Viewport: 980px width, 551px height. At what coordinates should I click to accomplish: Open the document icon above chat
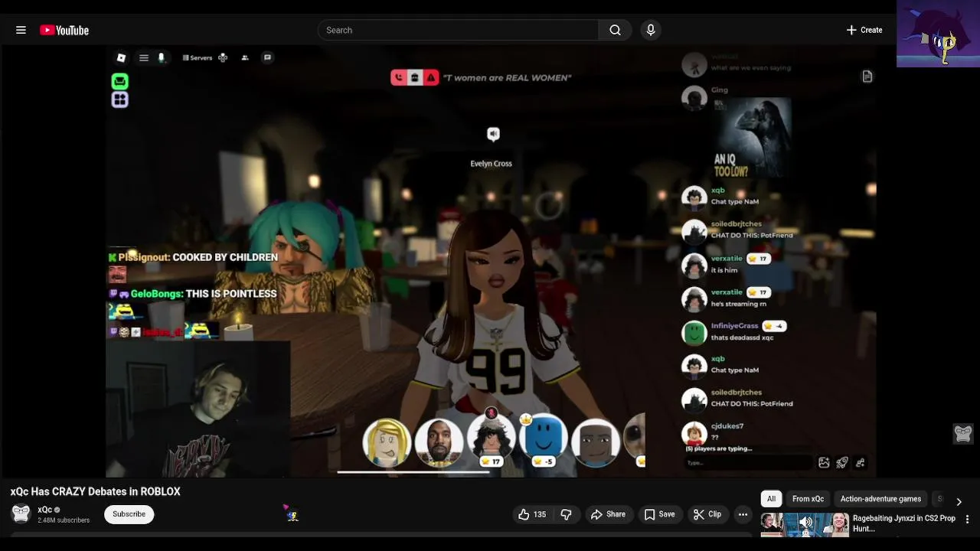[867, 77]
